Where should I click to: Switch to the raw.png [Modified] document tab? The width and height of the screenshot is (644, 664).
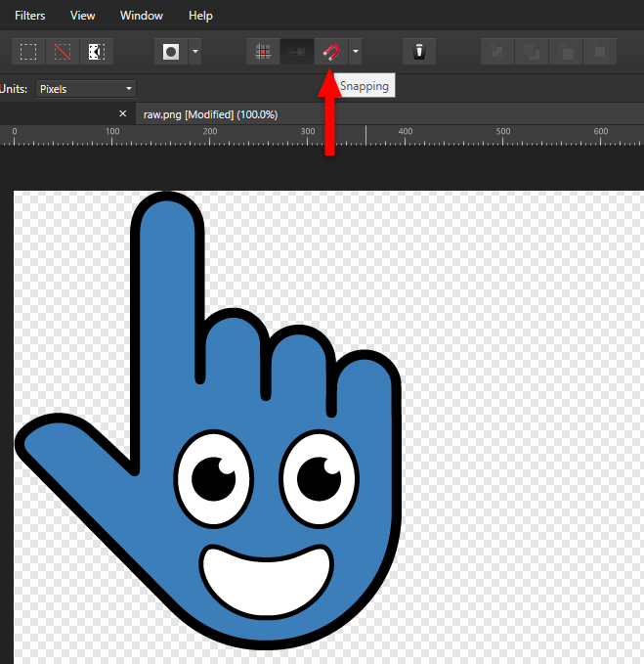point(210,114)
